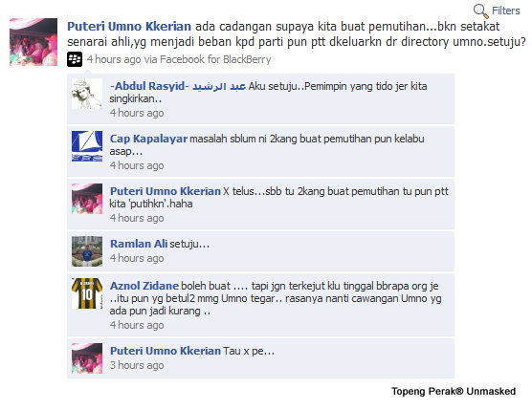Screen dimensions: 532x410
Task: Click the Filters magnifier icon
Action: [480, 11]
